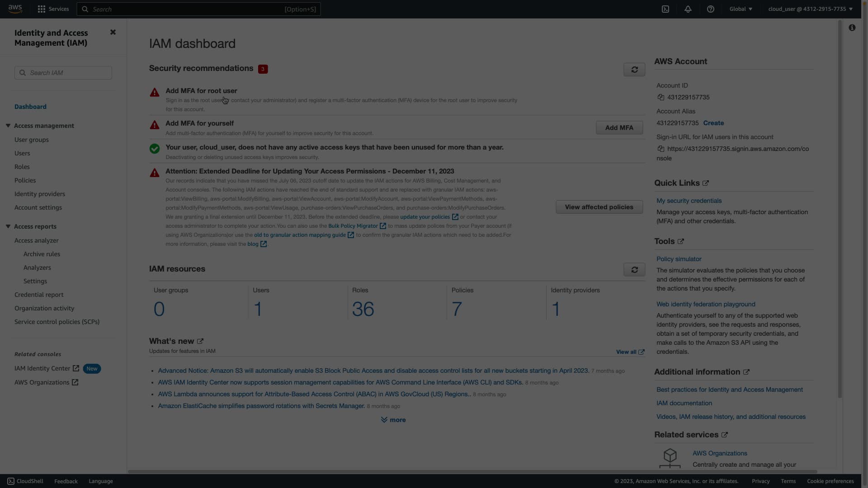Close the IAM navigation sidebar
868x488 pixels.
[x=113, y=32]
